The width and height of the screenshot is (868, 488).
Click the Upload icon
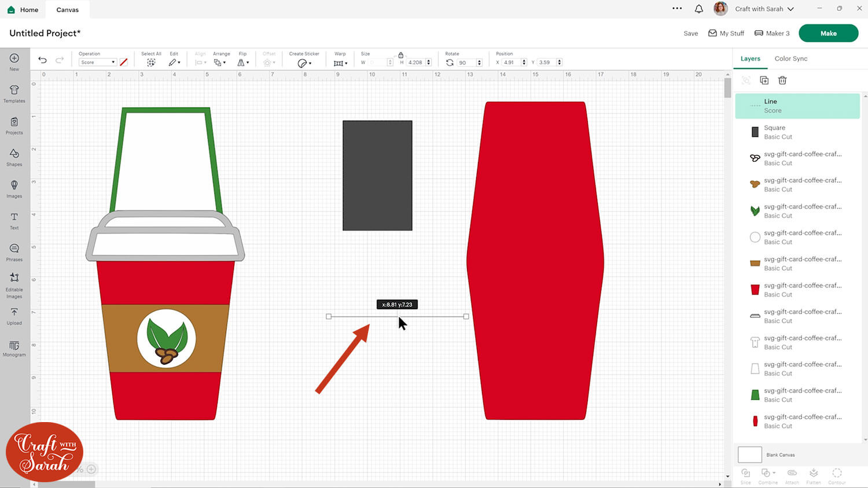point(14,316)
